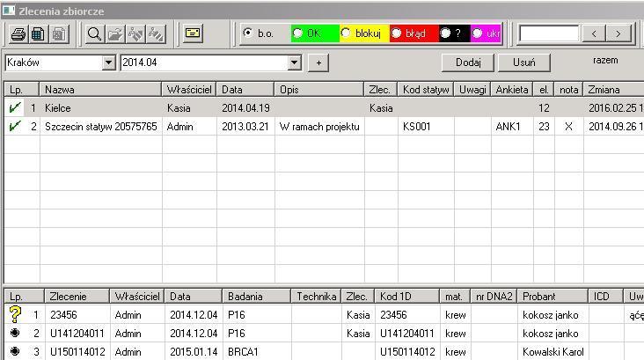Screen dimensions: 644x360
Task: Click the greyed-out document copy toolbar icon
Action: pyautogui.click(x=59, y=33)
